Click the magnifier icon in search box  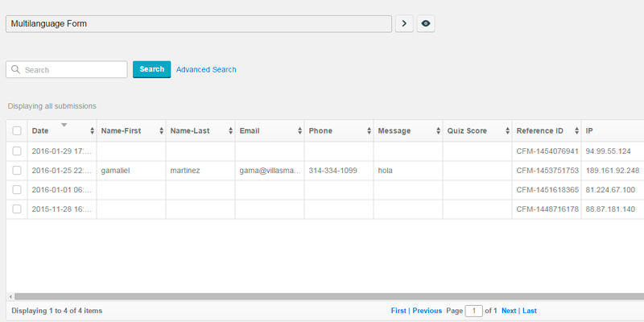click(x=15, y=70)
